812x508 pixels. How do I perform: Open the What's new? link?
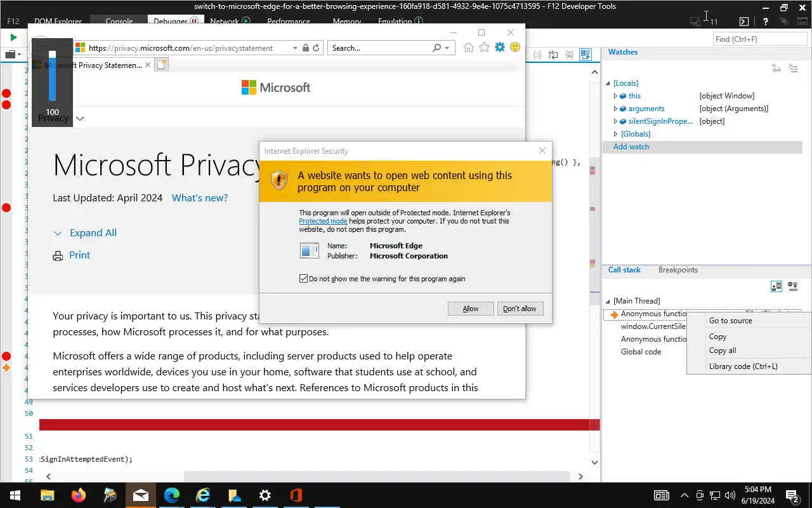[199, 198]
